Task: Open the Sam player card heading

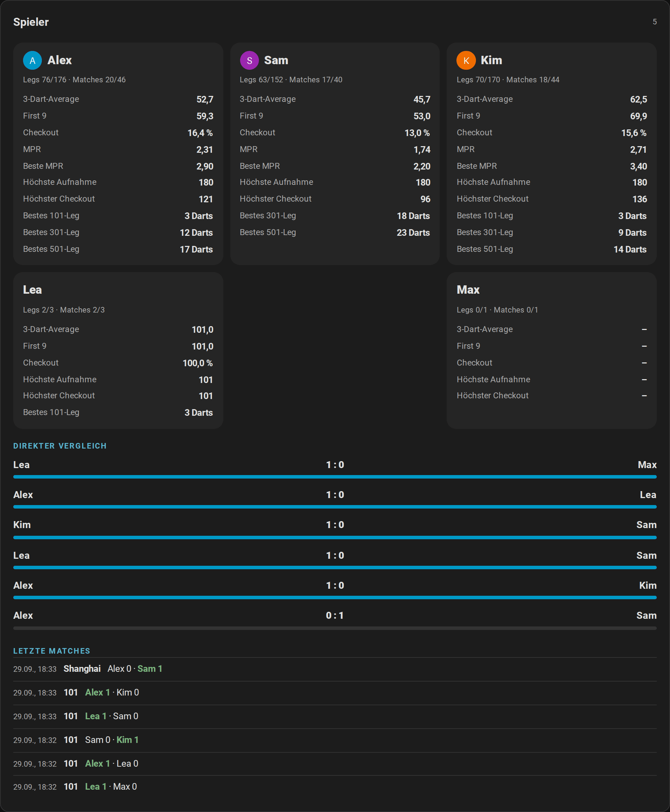Action: (276, 60)
